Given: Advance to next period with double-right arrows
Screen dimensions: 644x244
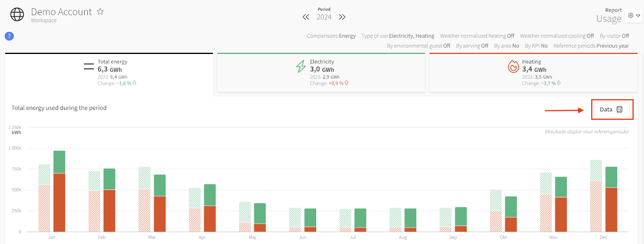Looking at the screenshot, I should click(x=342, y=17).
